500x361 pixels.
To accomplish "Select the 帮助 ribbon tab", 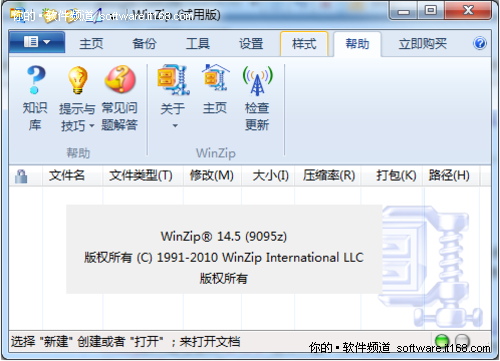I will pos(357,44).
